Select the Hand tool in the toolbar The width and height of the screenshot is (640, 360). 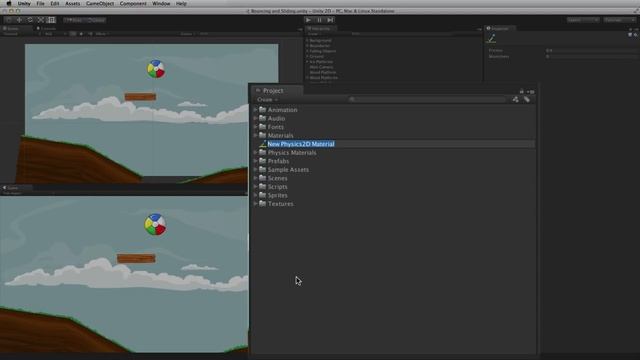(x=9, y=20)
